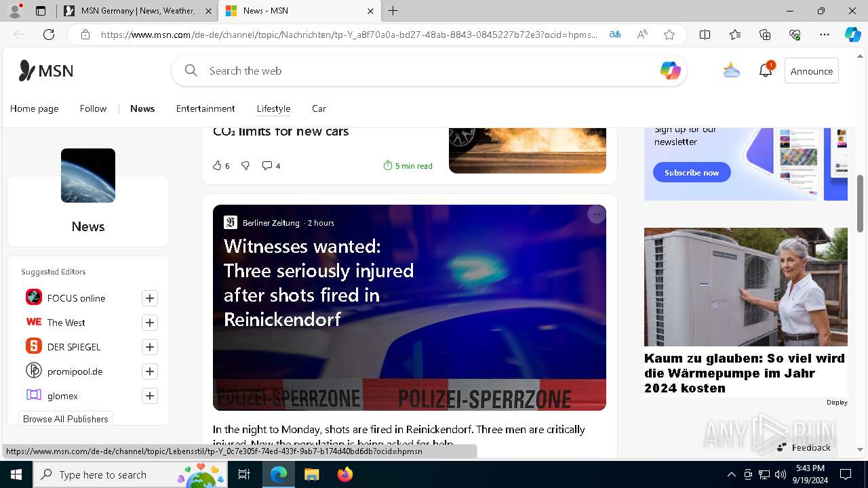
Task: Open Task View on the taskbar
Action: point(245,474)
